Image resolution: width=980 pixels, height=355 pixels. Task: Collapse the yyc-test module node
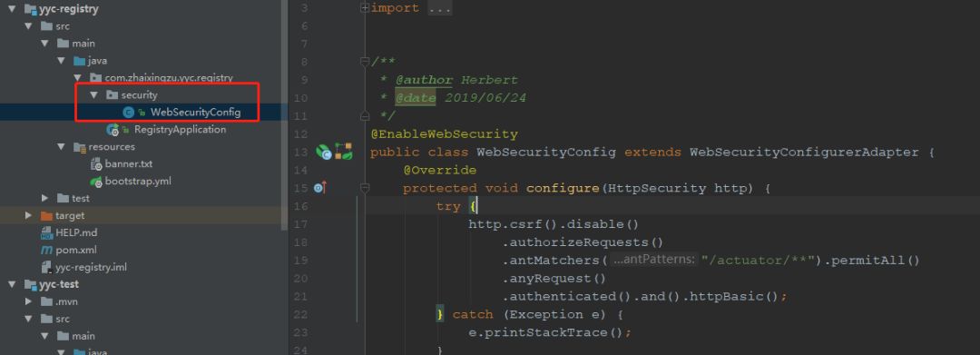click(x=12, y=284)
